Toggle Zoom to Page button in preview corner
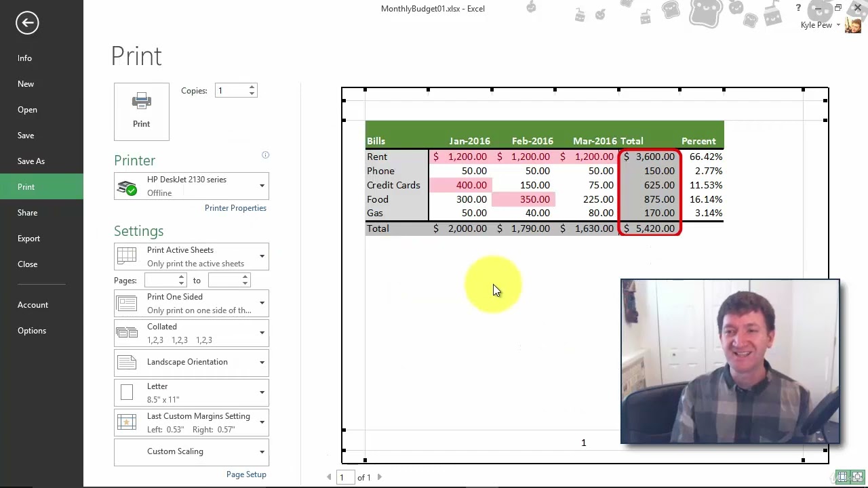Image resolution: width=868 pixels, height=488 pixels. pyautogui.click(x=856, y=476)
